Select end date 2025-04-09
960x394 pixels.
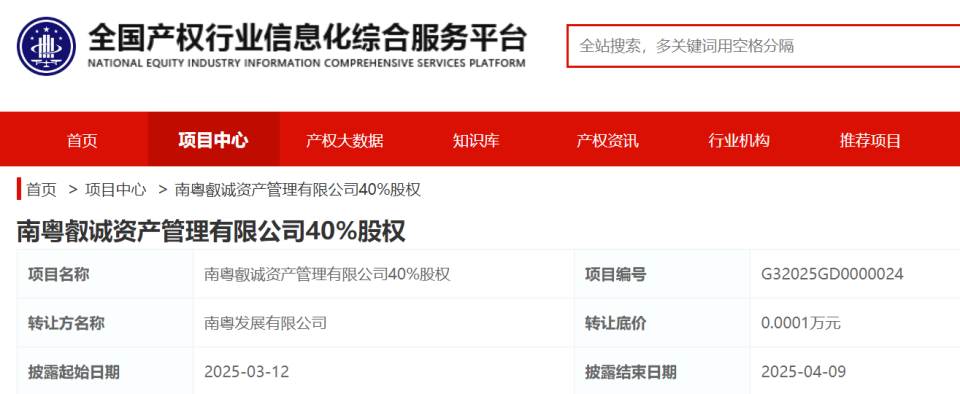803,371
